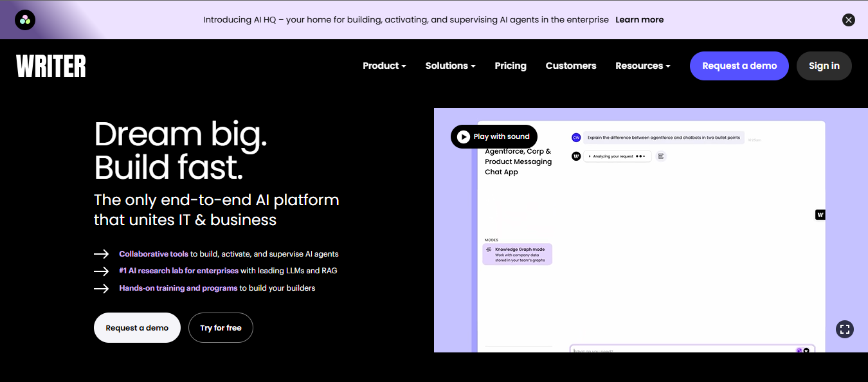
Task: Click the CW avatar in the chat
Action: click(x=576, y=137)
